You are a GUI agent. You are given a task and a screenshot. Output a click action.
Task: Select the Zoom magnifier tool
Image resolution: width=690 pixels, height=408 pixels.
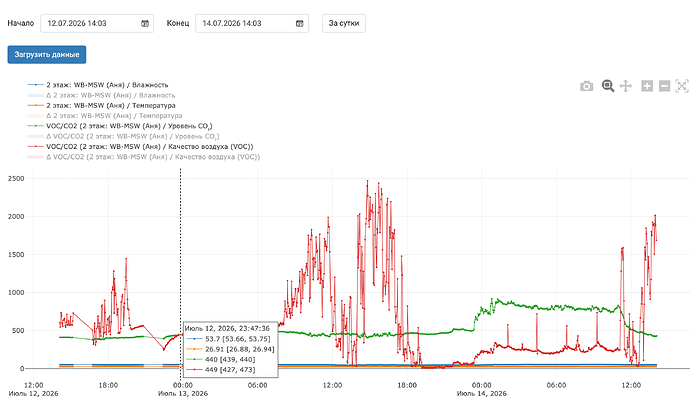pyautogui.click(x=608, y=86)
